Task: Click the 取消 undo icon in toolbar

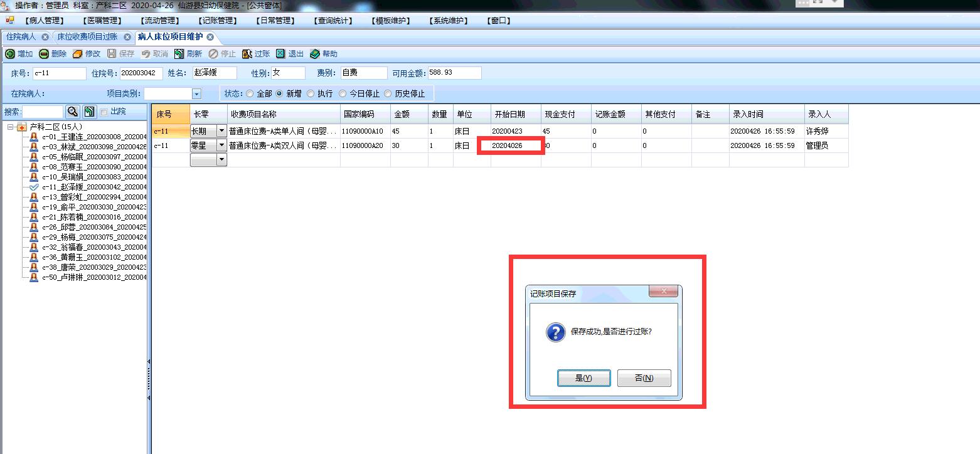Action: pos(146,54)
